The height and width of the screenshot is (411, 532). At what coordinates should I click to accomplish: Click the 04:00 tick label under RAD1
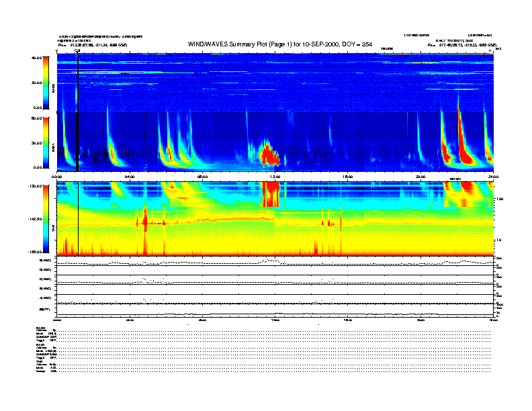coord(130,177)
